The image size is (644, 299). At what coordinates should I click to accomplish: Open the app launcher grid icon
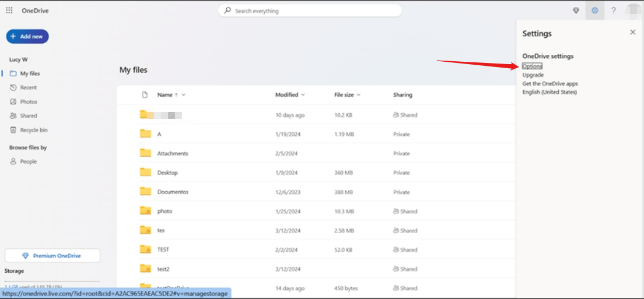tap(9, 10)
